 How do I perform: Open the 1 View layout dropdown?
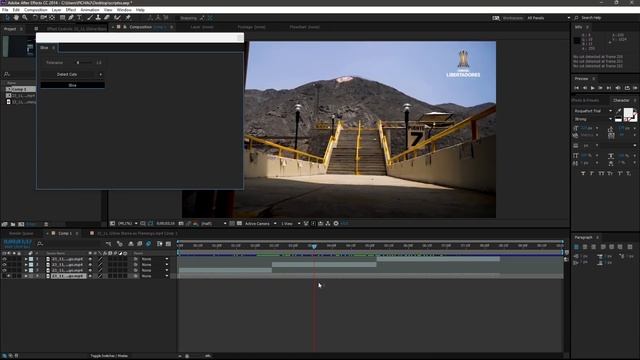tap(290, 224)
